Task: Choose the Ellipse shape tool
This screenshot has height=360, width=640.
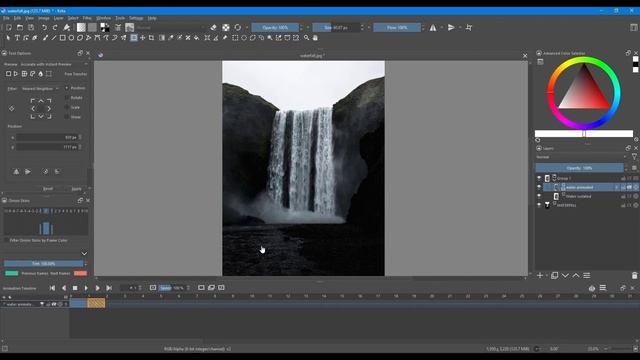Action: pos(71,38)
